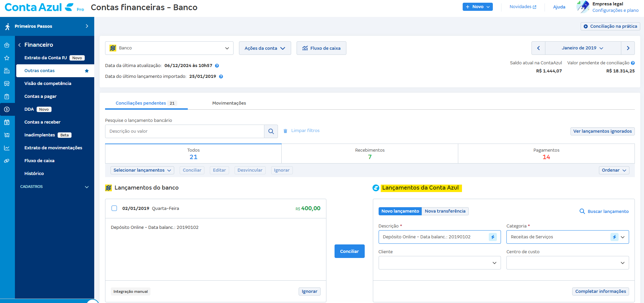Check the 02/01/2019 bank entry checkbox
Image resolution: width=644 pixels, height=303 pixels.
point(114,208)
